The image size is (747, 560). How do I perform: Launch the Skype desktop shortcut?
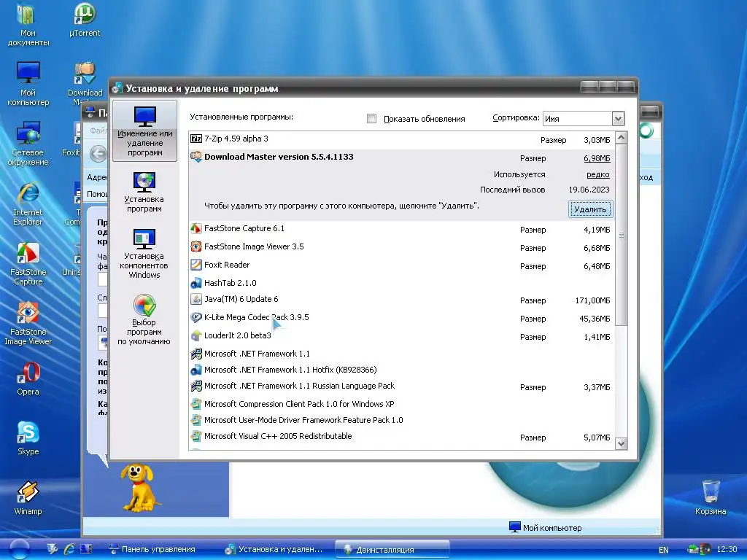pyautogui.click(x=28, y=438)
